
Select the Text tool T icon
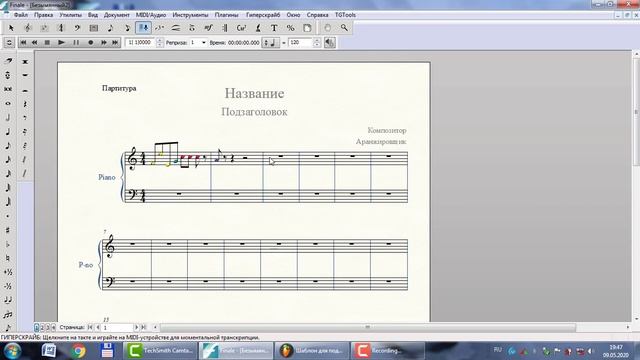[x=274, y=28]
